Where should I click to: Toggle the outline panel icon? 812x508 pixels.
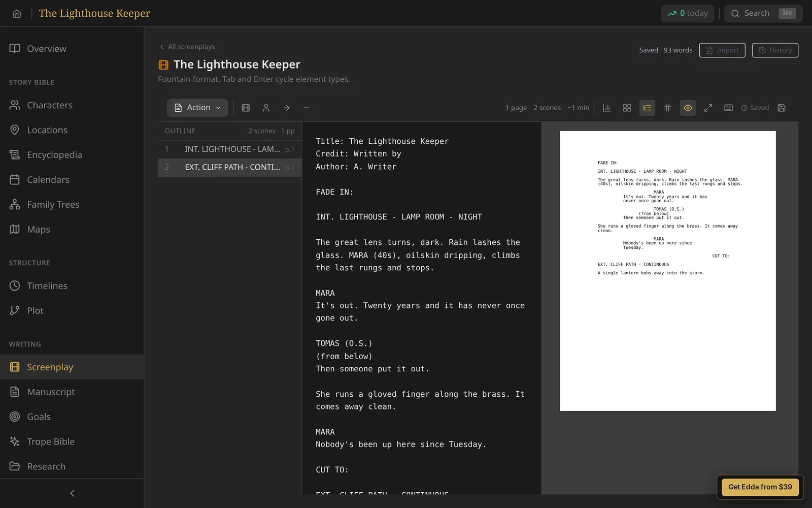click(x=647, y=108)
